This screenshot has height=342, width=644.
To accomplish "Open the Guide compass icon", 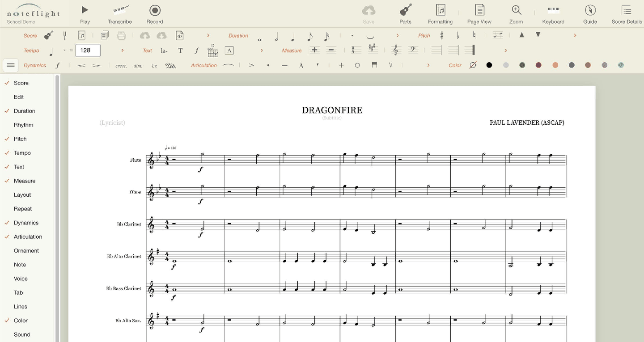I will [590, 14].
